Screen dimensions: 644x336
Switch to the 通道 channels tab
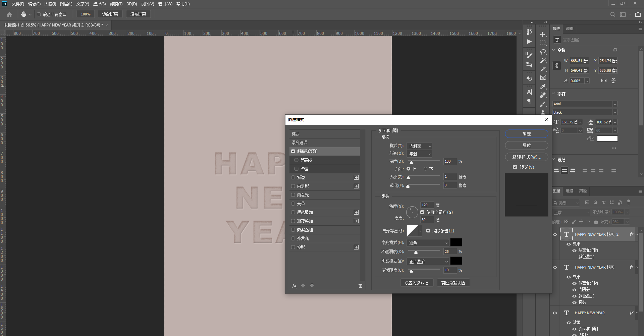570,191
